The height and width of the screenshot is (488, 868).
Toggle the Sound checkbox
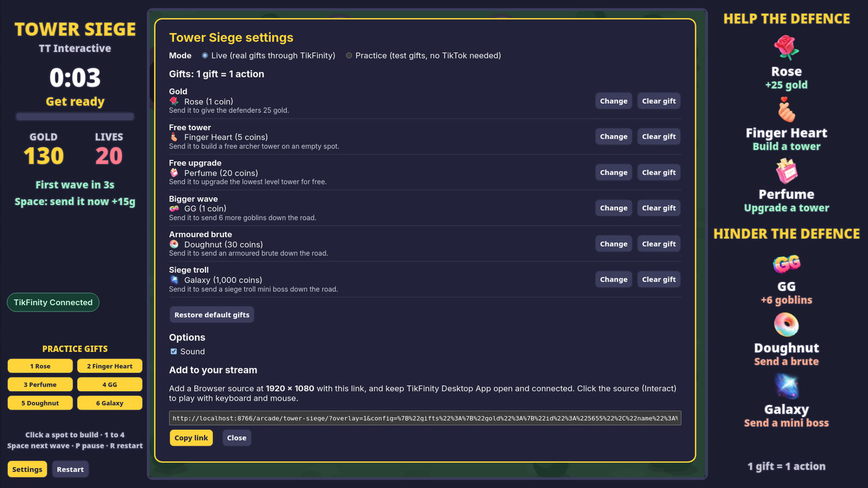[174, 351]
